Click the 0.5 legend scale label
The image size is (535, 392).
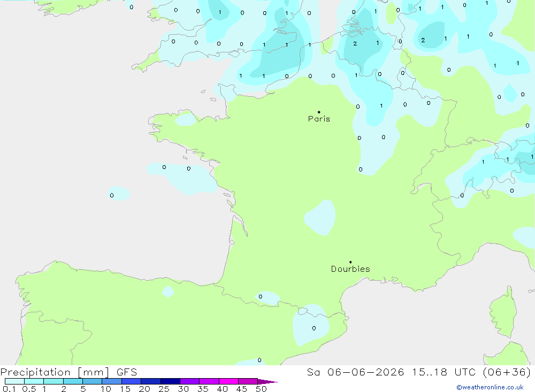click(x=29, y=389)
